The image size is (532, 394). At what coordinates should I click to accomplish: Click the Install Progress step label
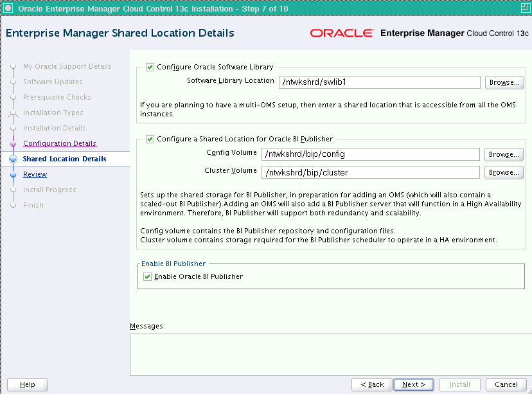49,190
